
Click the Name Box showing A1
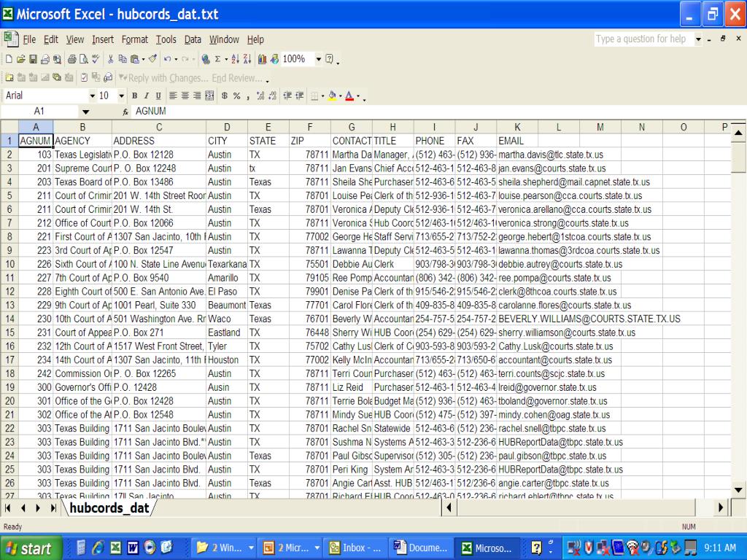pyautogui.click(x=39, y=112)
